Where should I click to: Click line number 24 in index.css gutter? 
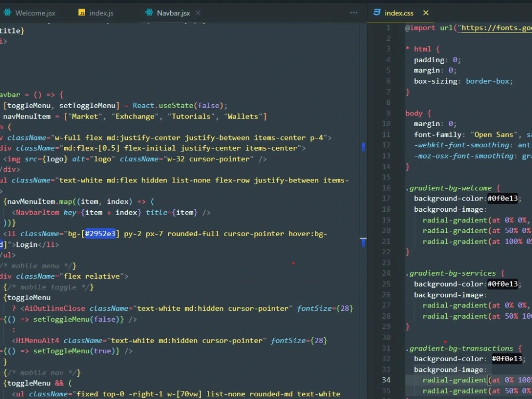[386, 273]
